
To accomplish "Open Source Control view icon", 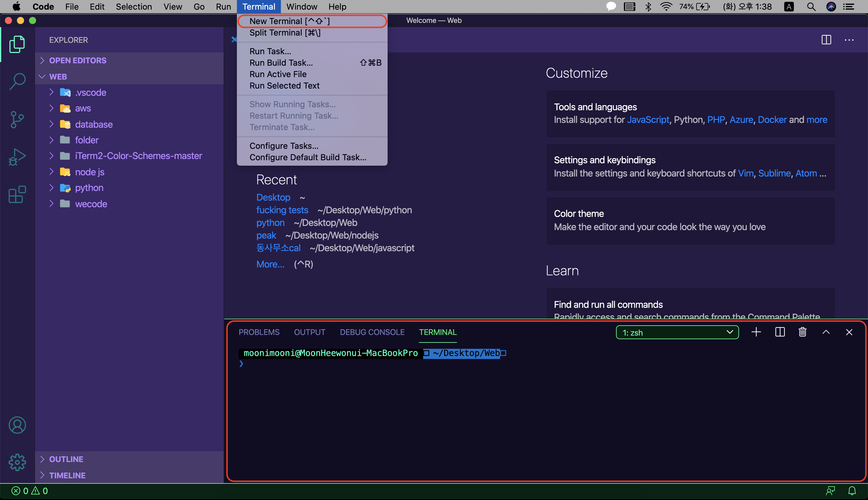I will [17, 120].
